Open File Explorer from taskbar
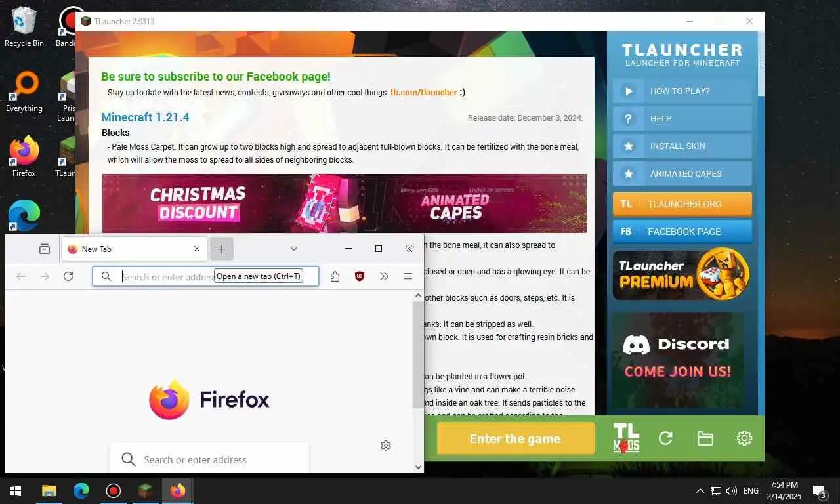The image size is (840, 504). 49,491
